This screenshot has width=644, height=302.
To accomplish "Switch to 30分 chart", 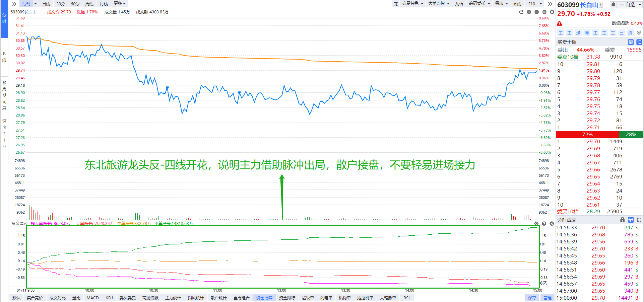I will tap(61, 4).
